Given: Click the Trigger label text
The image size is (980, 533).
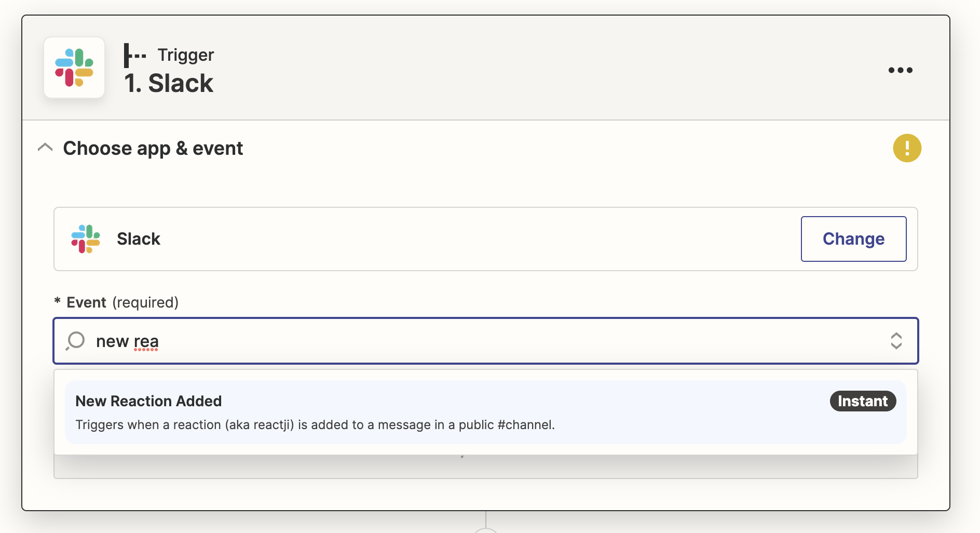Looking at the screenshot, I should pos(186,55).
